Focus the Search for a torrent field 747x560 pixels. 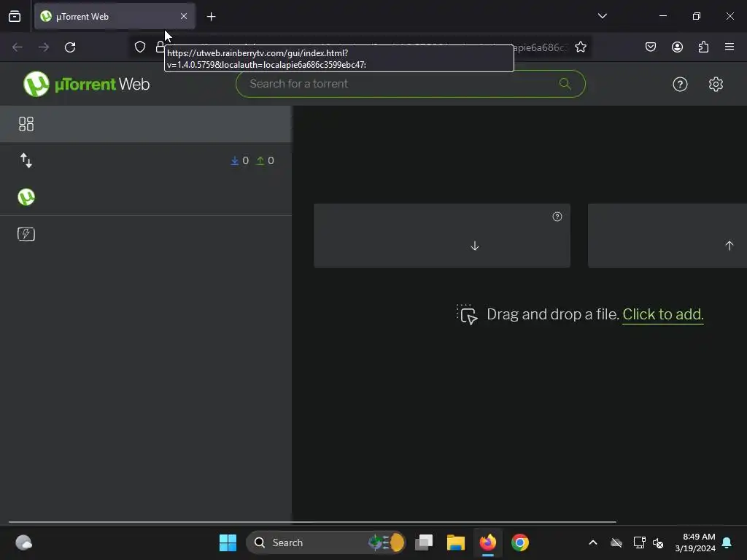click(410, 84)
